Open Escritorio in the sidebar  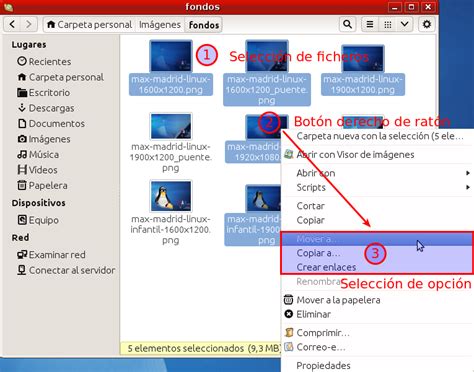click(x=44, y=93)
